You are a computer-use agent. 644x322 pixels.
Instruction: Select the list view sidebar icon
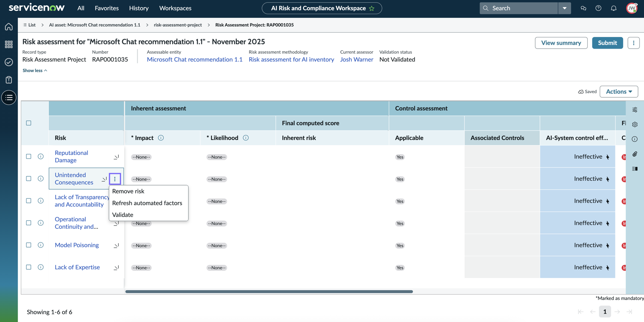[9, 97]
